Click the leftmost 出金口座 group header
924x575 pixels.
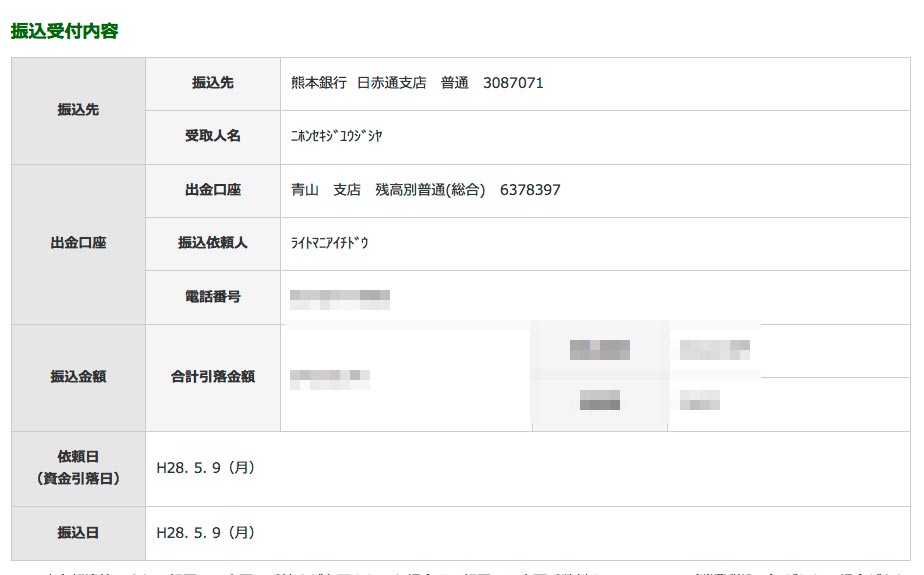tap(79, 243)
